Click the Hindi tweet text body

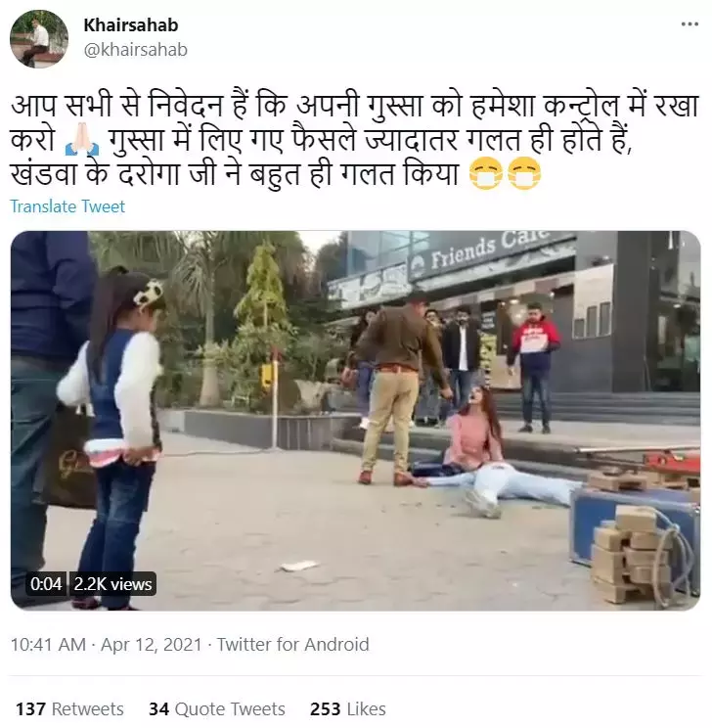pos(355,140)
